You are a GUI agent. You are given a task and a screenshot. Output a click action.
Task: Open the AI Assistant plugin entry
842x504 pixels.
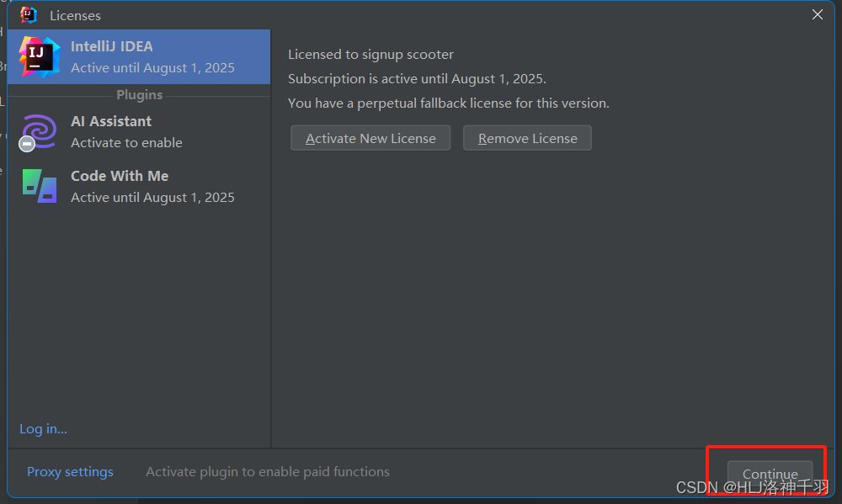click(x=139, y=131)
